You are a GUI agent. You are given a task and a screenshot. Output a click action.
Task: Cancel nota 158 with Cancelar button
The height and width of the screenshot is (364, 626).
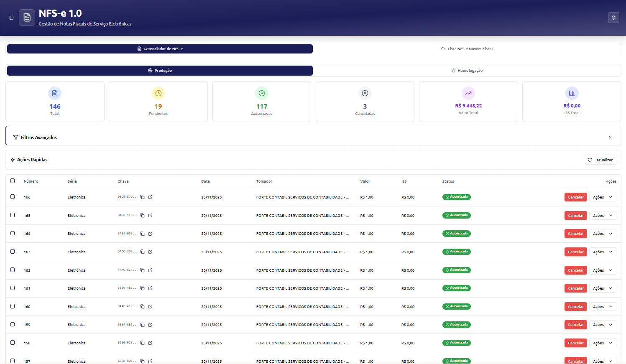[x=576, y=343]
